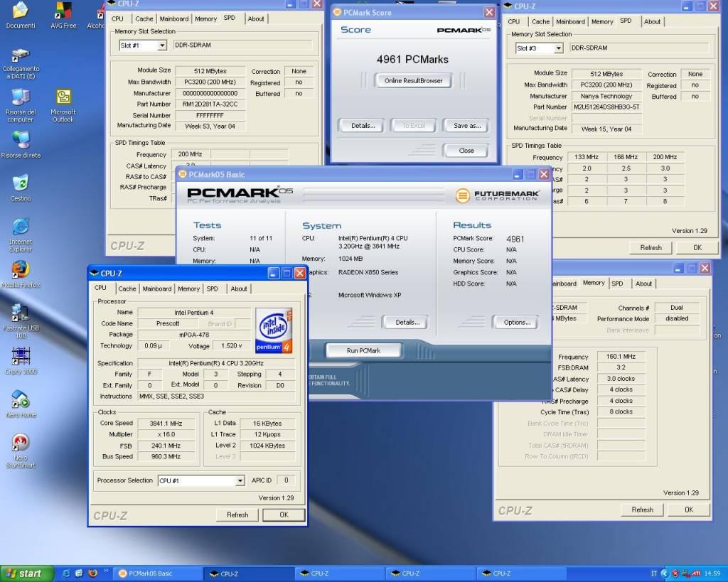The height and width of the screenshot is (582, 728).
Task: Open Fastrate USB 100 shortcut
Action: pos(21,321)
